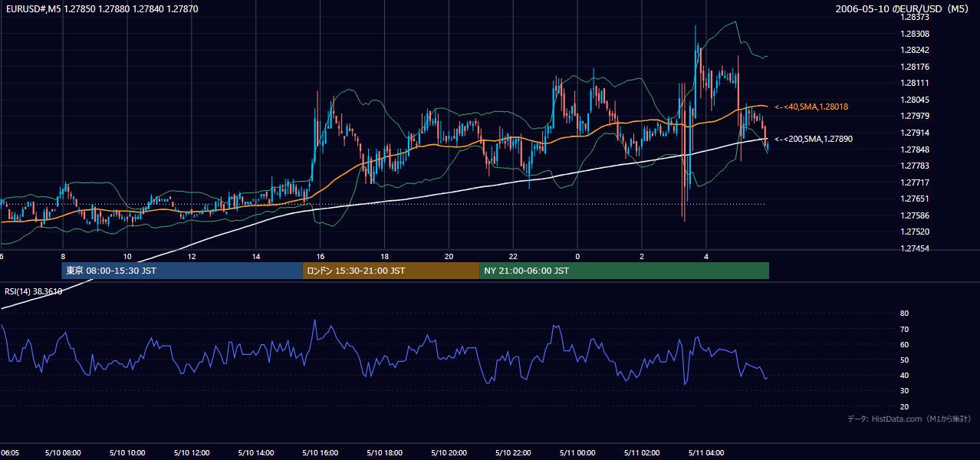Click the 5/10 22:00 date label
The width and height of the screenshot is (980, 460).
coord(514,453)
